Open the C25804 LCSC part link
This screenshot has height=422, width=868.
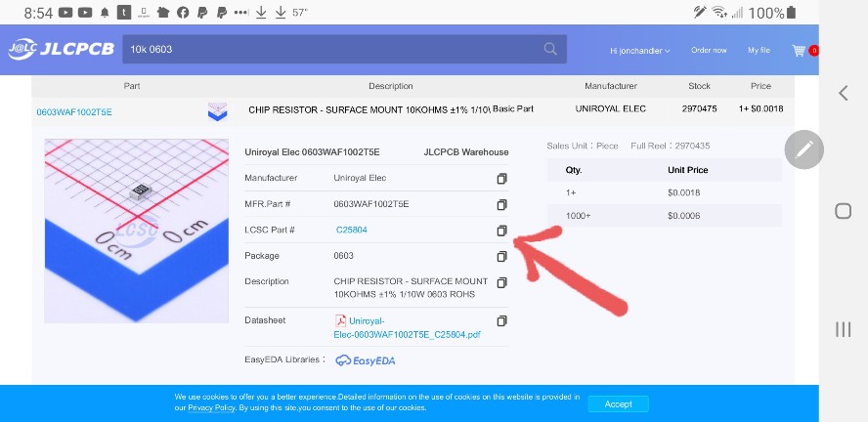(352, 230)
